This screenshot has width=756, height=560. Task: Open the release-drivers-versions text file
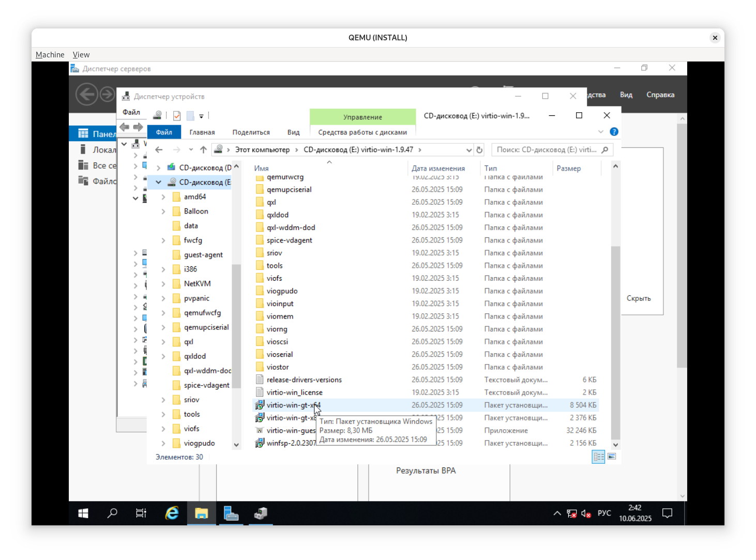304,380
